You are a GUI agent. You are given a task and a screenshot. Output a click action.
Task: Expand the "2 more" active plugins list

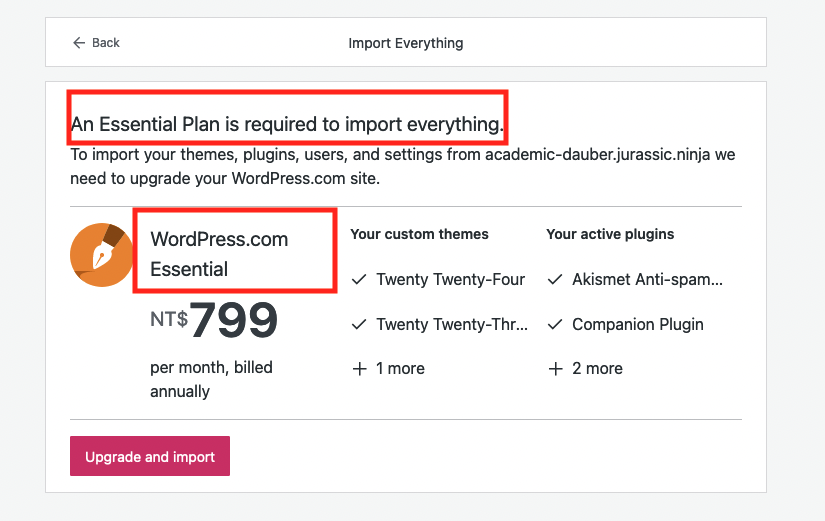[596, 369]
